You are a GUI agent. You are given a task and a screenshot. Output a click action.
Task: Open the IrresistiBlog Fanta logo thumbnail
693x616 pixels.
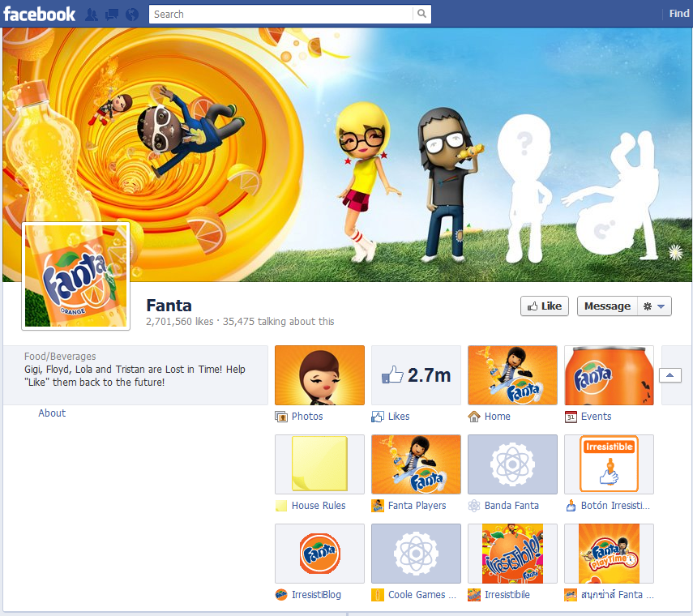319,554
